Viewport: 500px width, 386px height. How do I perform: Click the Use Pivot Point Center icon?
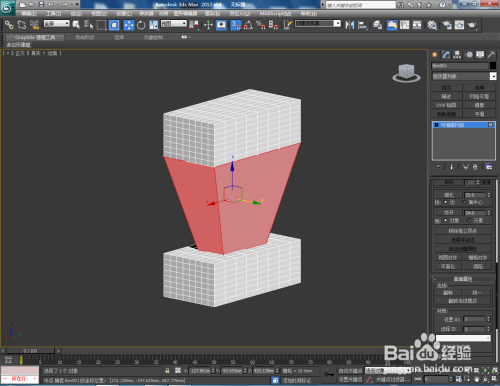pos(194,25)
